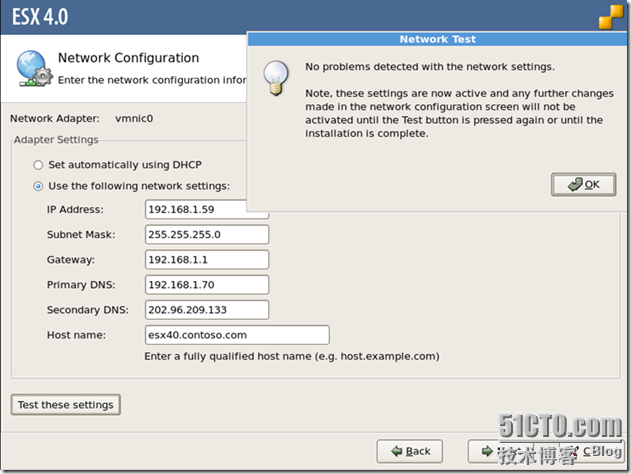Click the Host name input box
631x474 pixels.
[x=237, y=335]
